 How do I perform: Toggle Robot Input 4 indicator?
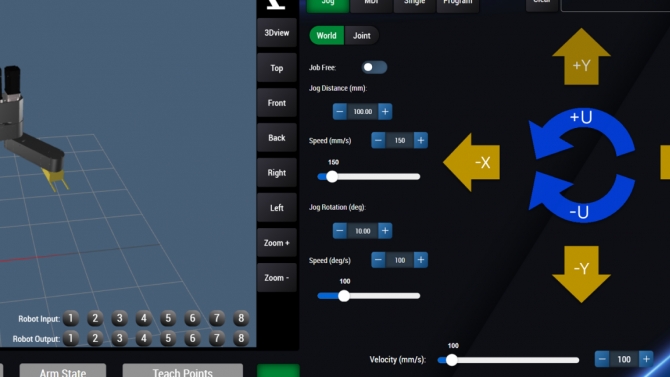point(144,318)
